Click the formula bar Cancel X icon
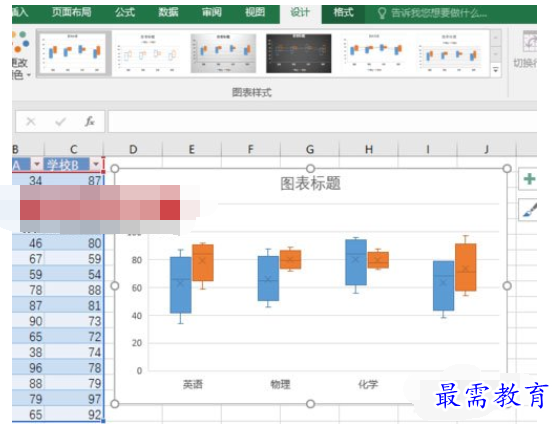The width and height of the screenshot is (557, 427). 31,121
